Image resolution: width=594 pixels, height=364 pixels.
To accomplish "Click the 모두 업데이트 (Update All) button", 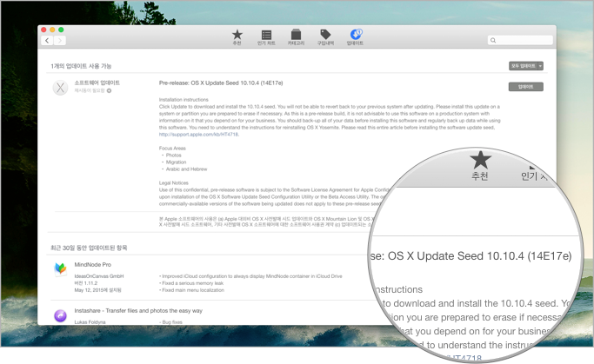I will tap(524, 66).
